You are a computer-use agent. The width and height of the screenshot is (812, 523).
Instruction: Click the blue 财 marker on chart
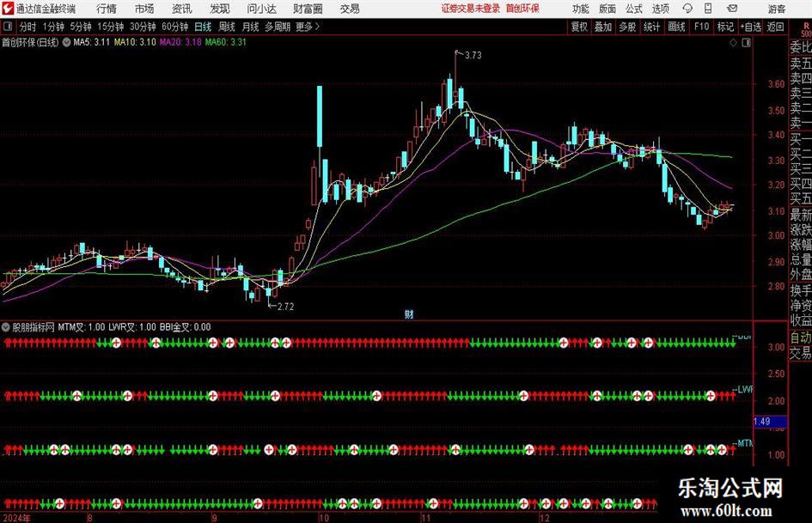[x=409, y=313]
